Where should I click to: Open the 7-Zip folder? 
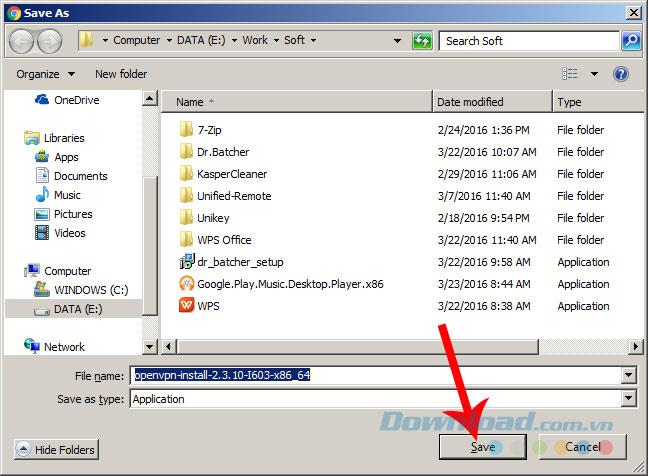[208, 130]
